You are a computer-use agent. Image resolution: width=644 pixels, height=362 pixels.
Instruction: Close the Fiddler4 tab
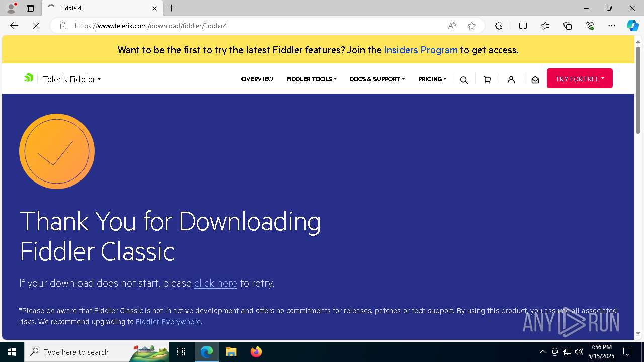click(154, 8)
